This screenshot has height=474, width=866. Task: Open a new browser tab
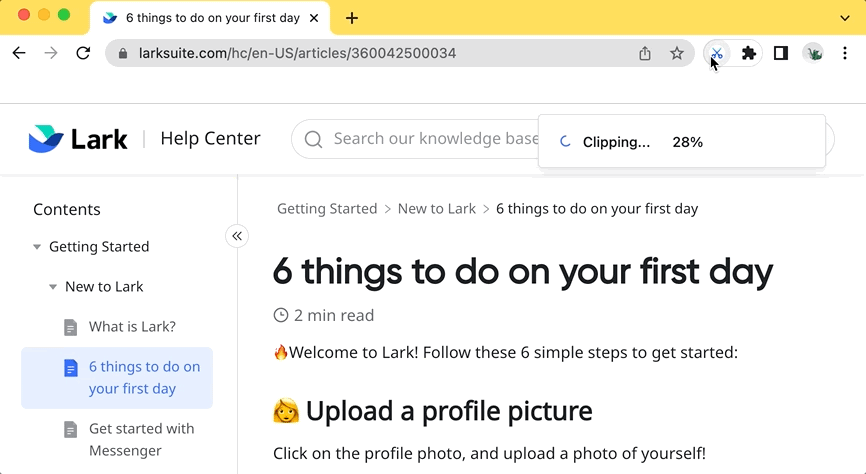[352, 18]
